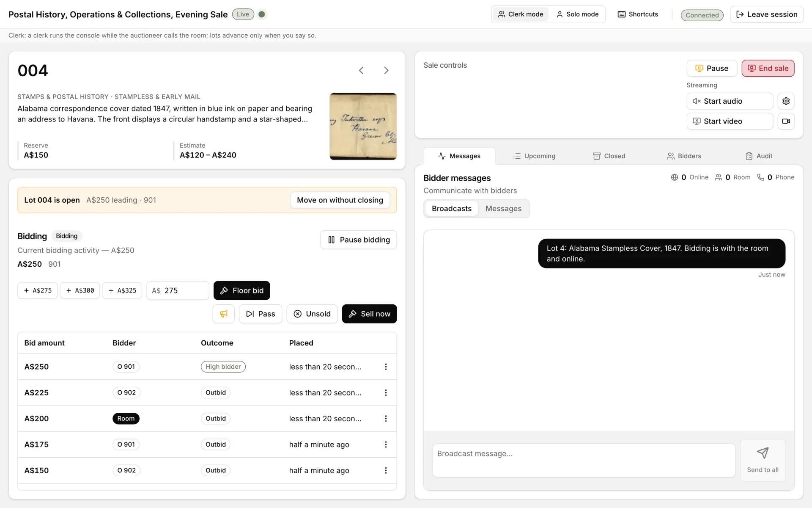The image size is (812, 508).
Task: Click the Phone bidders counter
Action: [776, 177]
